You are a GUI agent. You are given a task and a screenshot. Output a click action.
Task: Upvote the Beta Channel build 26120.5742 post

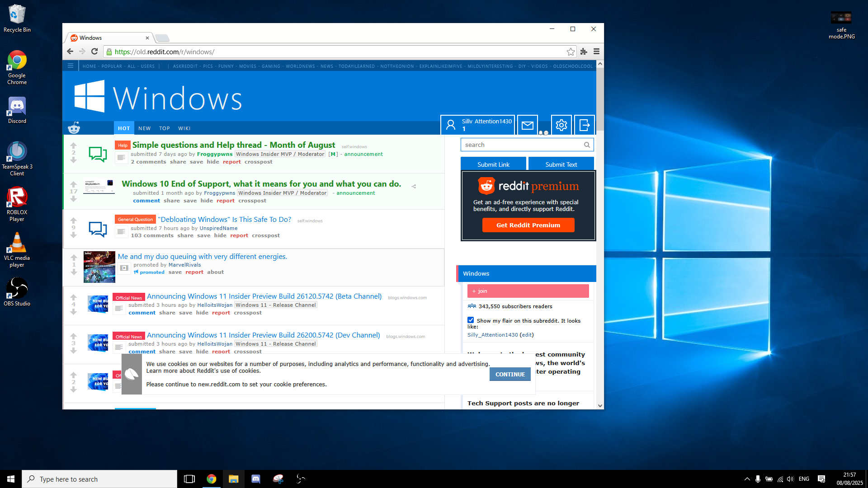[x=74, y=297]
